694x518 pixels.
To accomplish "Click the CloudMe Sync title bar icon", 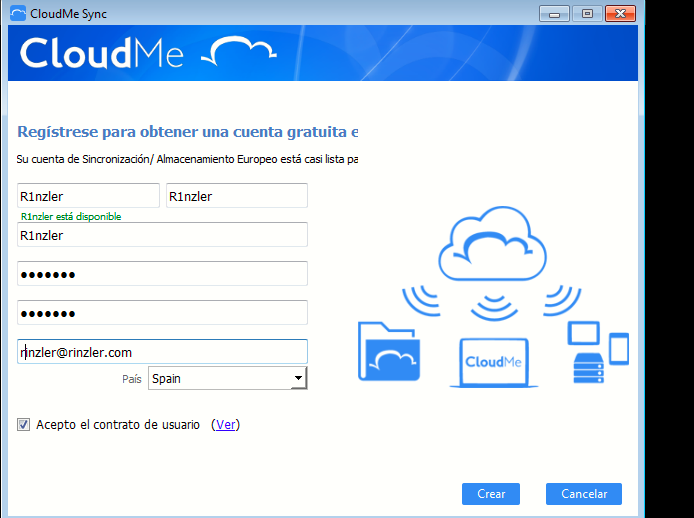I will point(18,13).
